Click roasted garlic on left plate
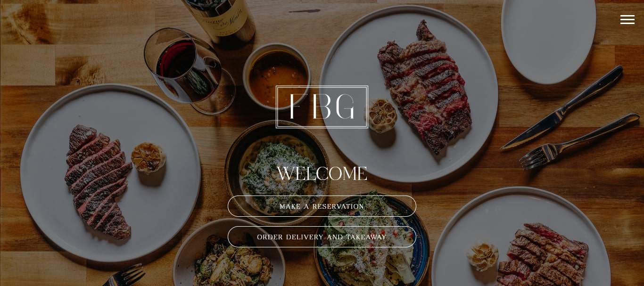The height and width of the screenshot is (286, 644). (x=149, y=157)
